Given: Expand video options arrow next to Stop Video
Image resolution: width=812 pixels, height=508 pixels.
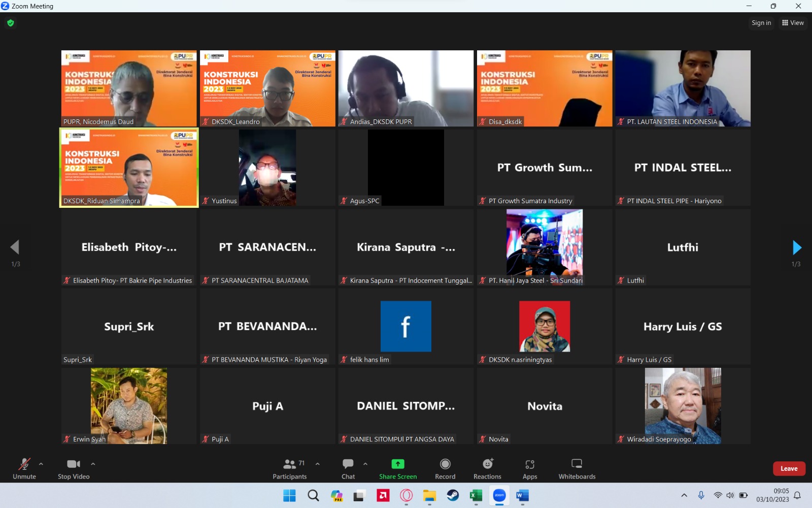Looking at the screenshot, I should [x=93, y=464].
